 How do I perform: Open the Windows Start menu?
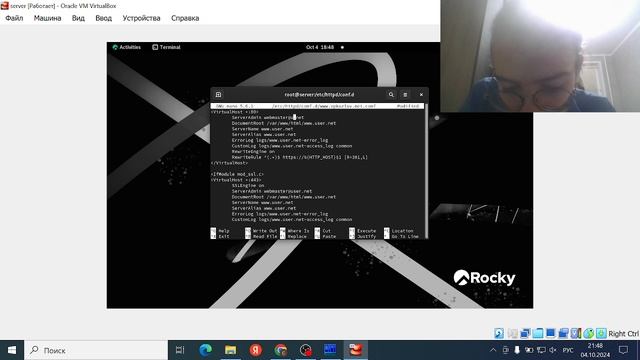12,350
